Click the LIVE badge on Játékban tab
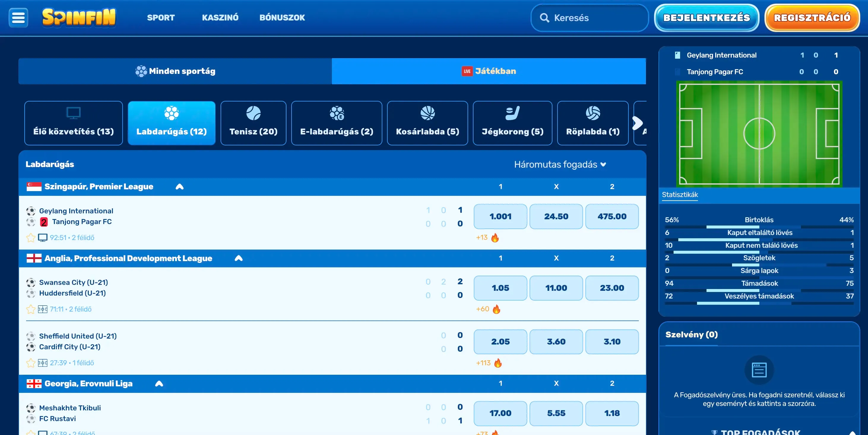This screenshot has width=868, height=435. [467, 71]
